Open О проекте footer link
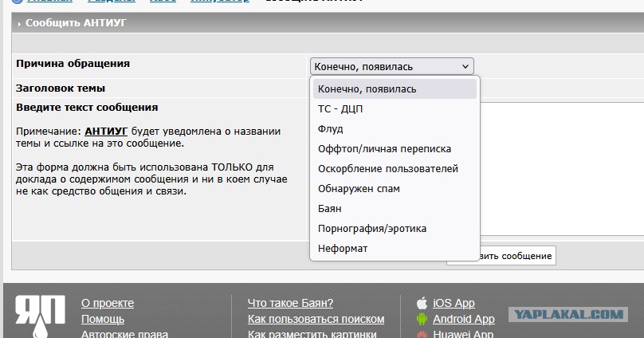The width and height of the screenshot is (644, 338). [108, 303]
